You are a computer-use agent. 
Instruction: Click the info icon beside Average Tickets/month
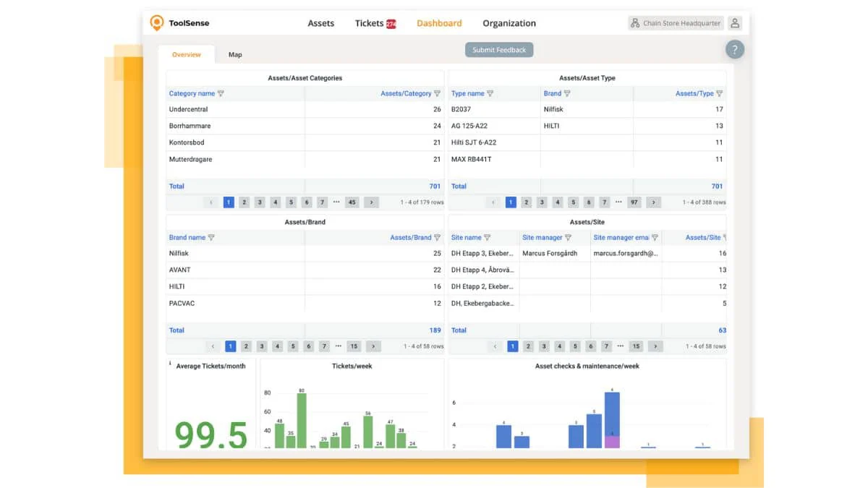170,363
